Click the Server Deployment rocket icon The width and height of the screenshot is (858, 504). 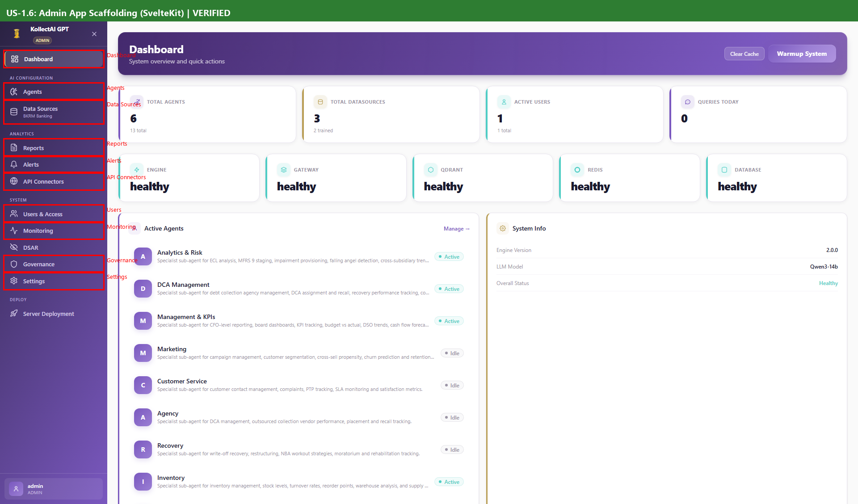(14, 314)
